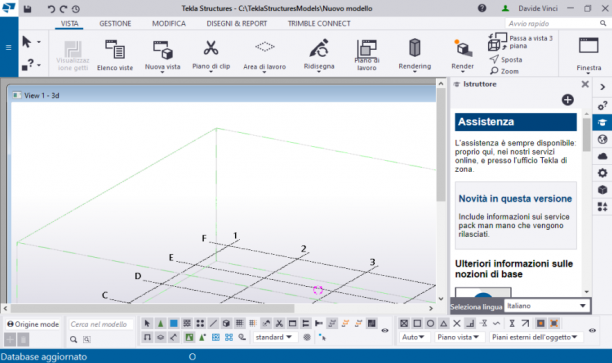Click the help question mark in the title bar
The width and height of the screenshot is (612, 363).
pos(482,8)
